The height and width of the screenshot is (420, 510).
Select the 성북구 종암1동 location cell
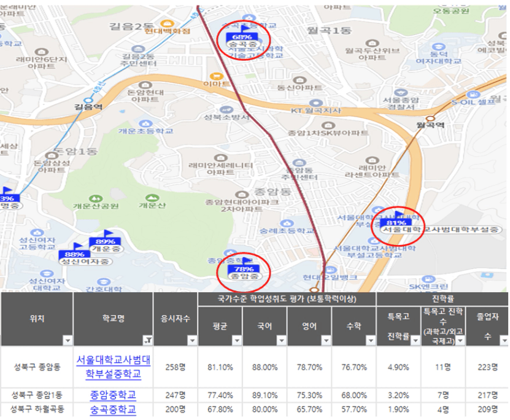click(37, 395)
